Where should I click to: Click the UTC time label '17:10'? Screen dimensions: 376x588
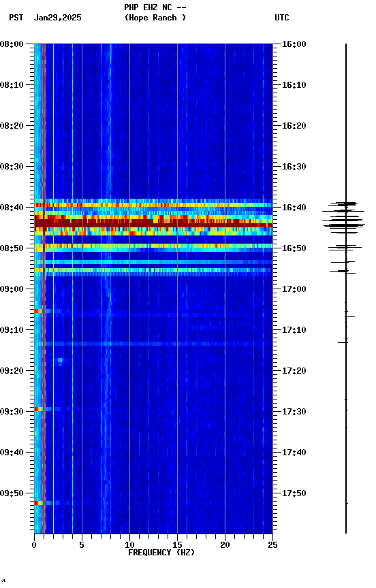tap(294, 329)
